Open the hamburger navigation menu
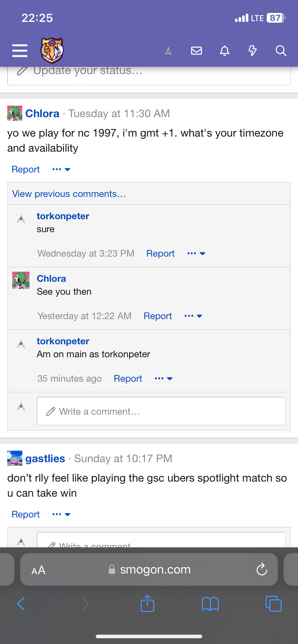298x644 pixels. (20, 51)
